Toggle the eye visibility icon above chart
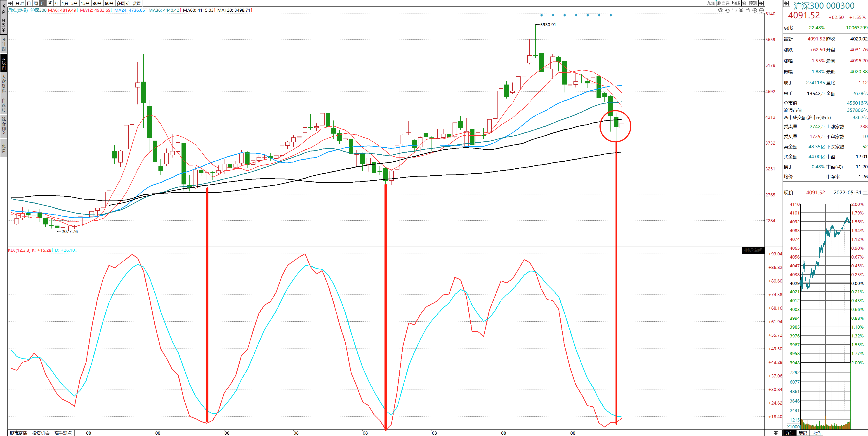This screenshot has height=436, width=868. pyautogui.click(x=720, y=10)
